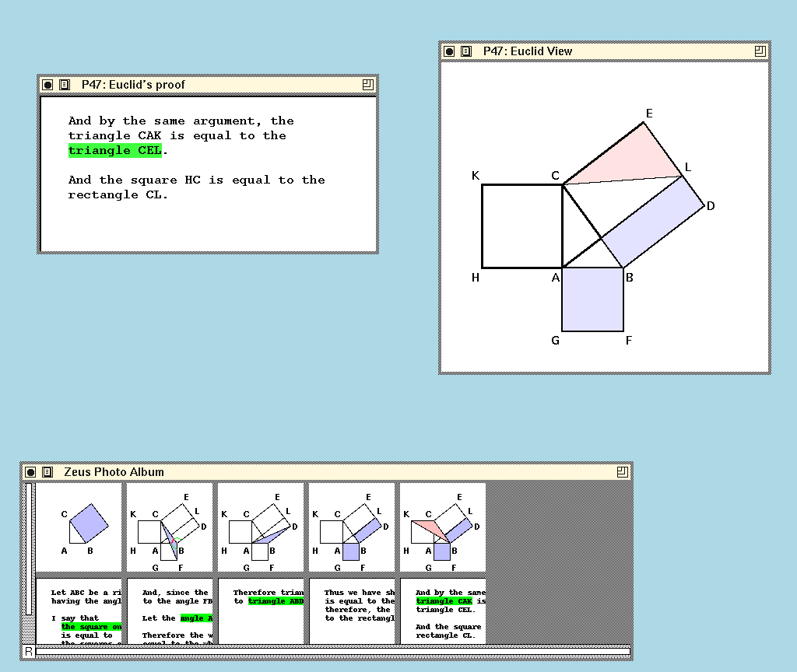Select first album thumbnail with triangle ABC

(79, 527)
